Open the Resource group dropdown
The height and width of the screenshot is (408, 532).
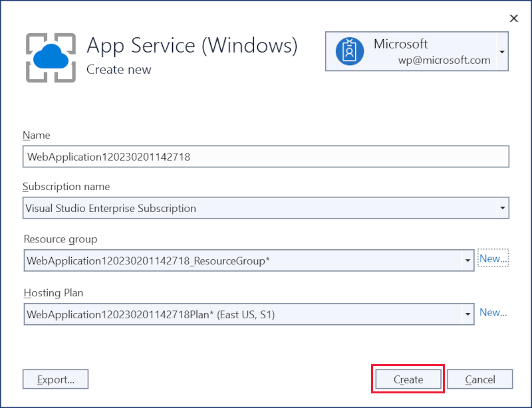tap(467, 260)
